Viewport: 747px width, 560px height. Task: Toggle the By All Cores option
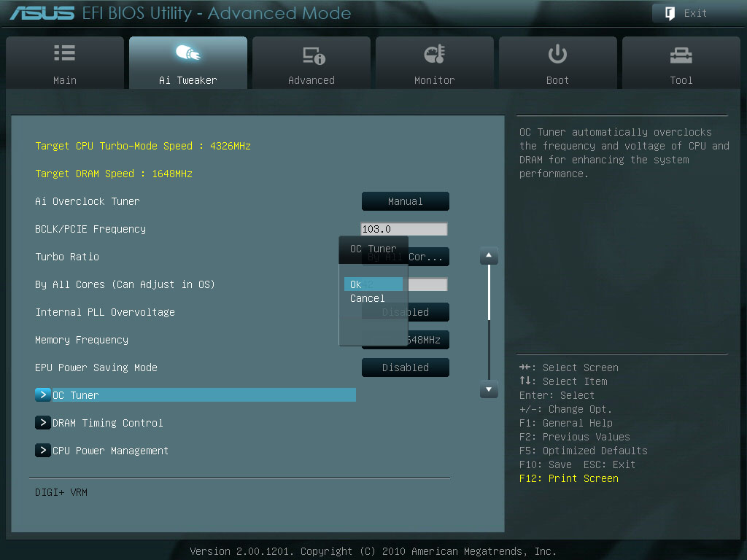pyautogui.click(x=427, y=284)
